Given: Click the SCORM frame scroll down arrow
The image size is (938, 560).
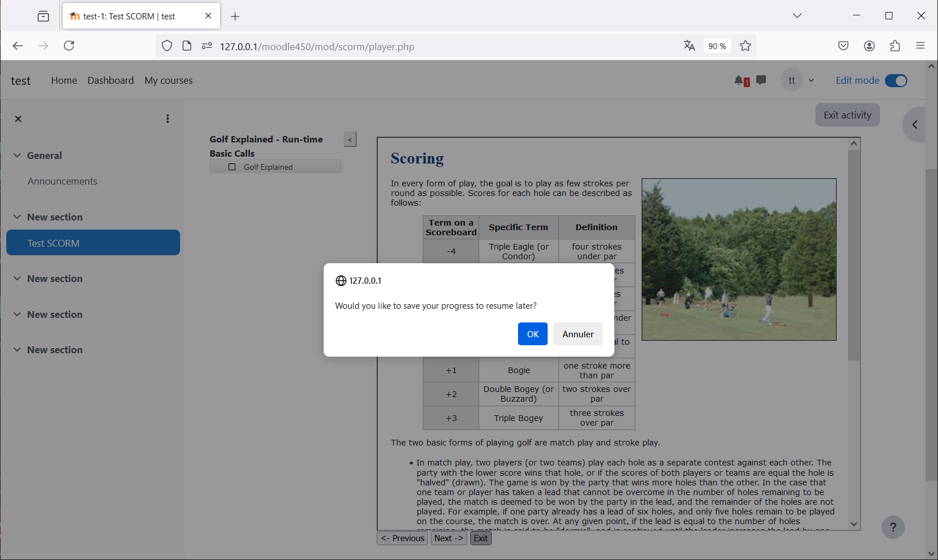Looking at the screenshot, I should 854,524.
